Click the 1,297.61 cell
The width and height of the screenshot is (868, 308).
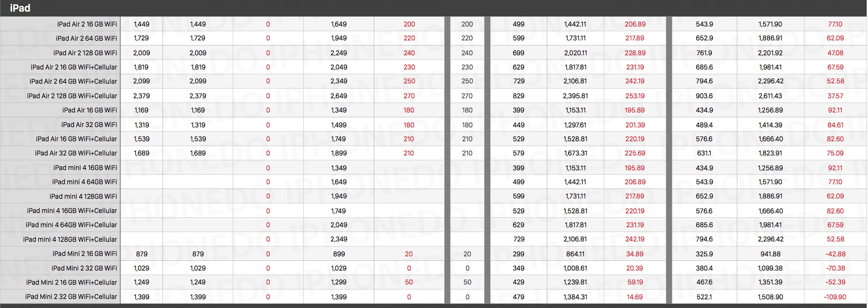point(575,125)
